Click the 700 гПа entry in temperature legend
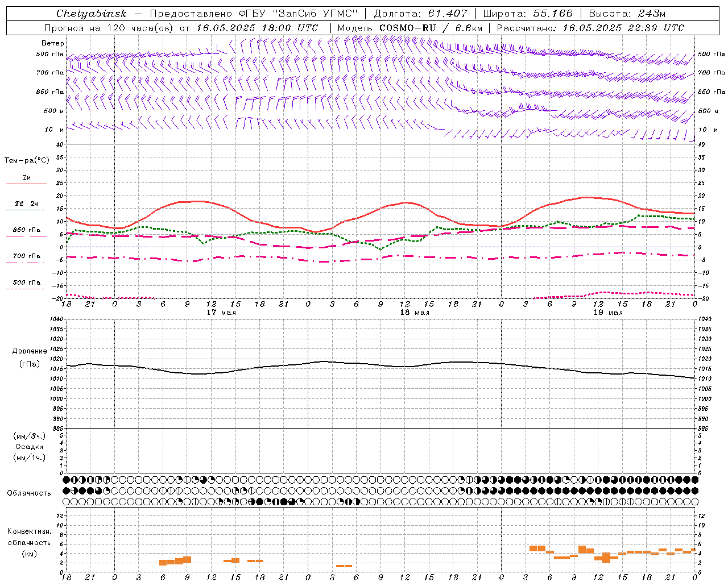 click(27, 256)
